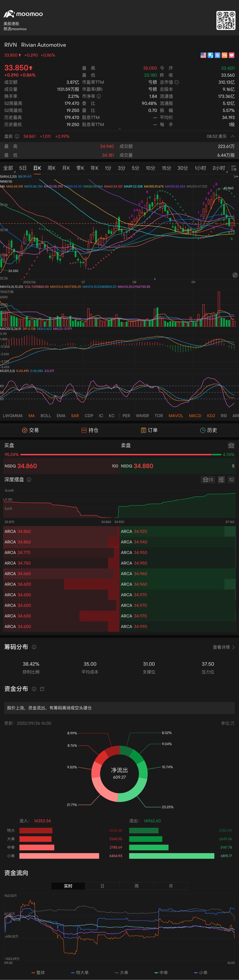Image resolution: width=239 pixels, height=980 pixels.
Task: Open the 持仓 positions button
Action: [90, 430]
